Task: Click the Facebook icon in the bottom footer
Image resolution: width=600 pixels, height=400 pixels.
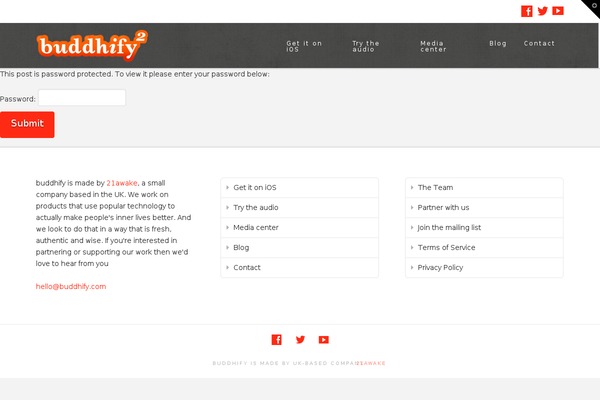Action: tap(277, 340)
